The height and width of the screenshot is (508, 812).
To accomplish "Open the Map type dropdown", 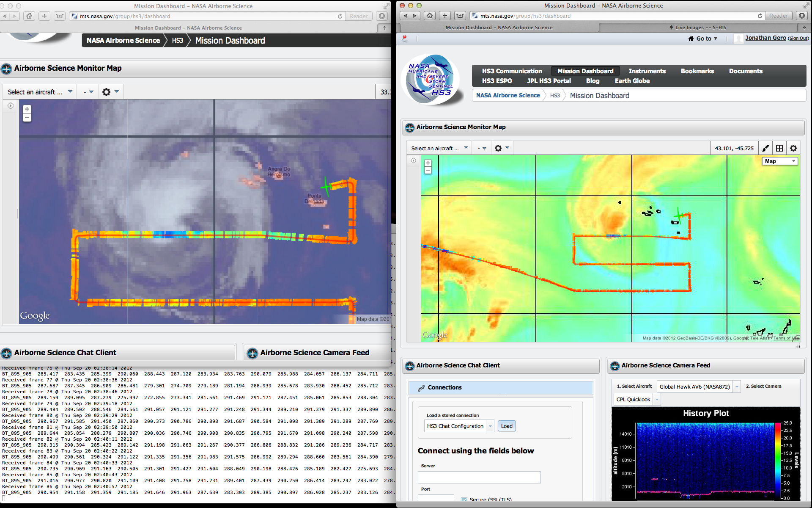I will click(780, 161).
